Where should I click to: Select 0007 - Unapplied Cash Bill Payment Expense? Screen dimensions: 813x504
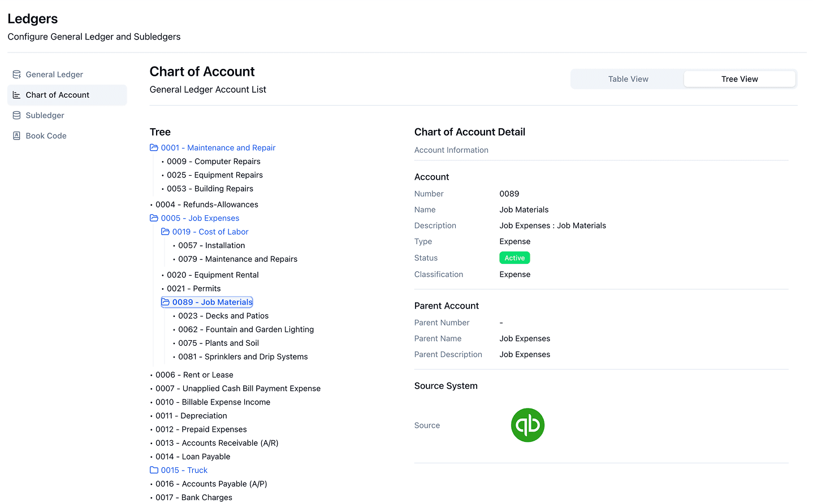[238, 388]
